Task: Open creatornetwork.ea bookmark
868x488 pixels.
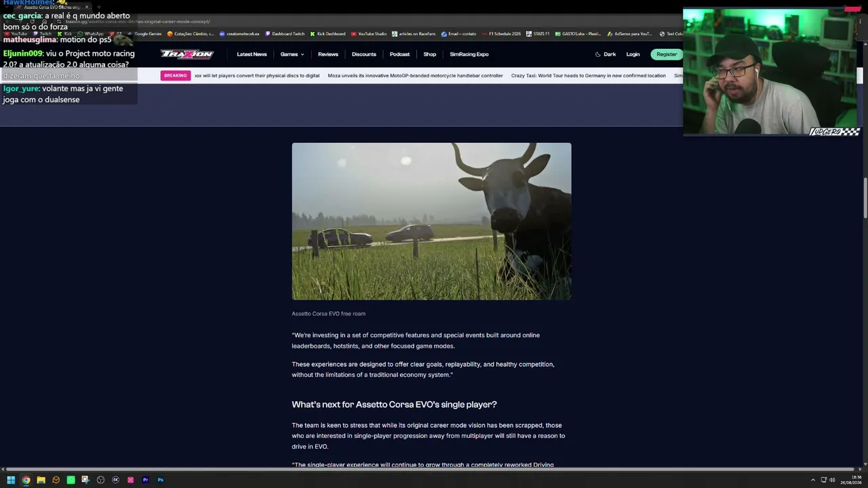Action: pyautogui.click(x=239, y=34)
